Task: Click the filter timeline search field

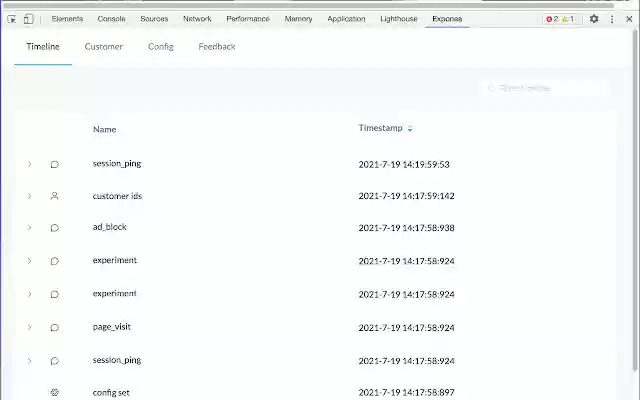Action: [545, 88]
